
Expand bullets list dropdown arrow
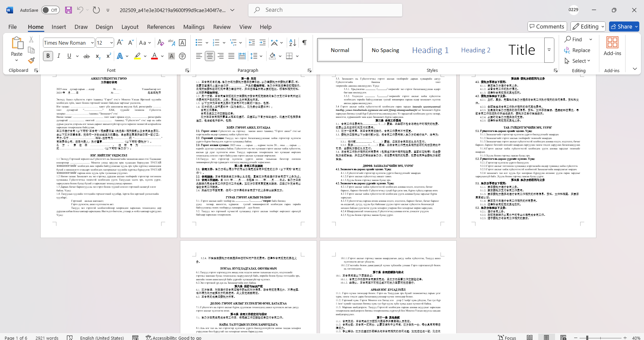point(207,43)
